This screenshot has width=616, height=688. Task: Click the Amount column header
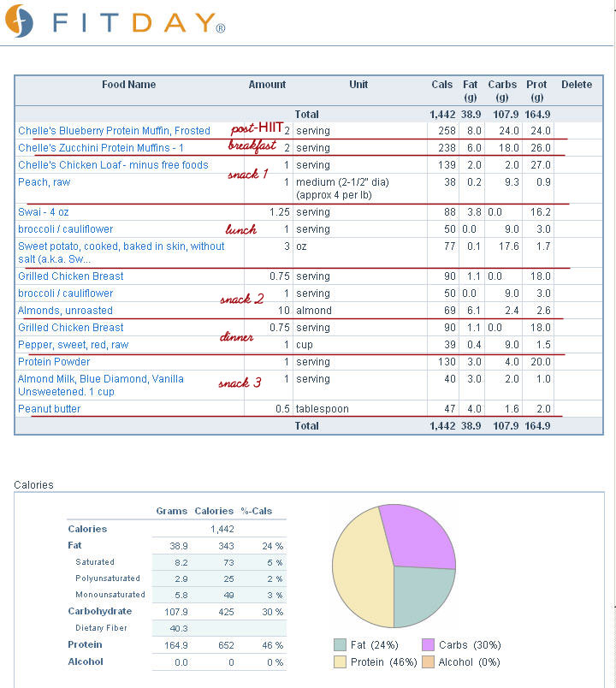(x=267, y=84)
